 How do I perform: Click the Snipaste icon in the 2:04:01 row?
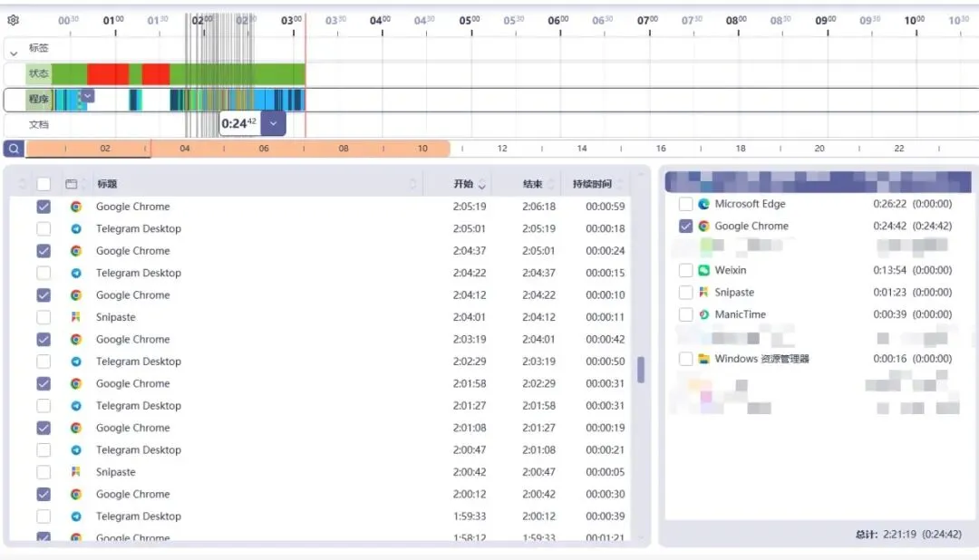(x=76, y=317)
